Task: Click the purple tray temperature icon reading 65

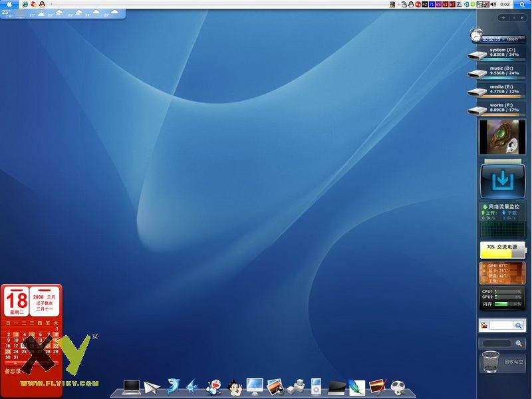Action: 438,4
